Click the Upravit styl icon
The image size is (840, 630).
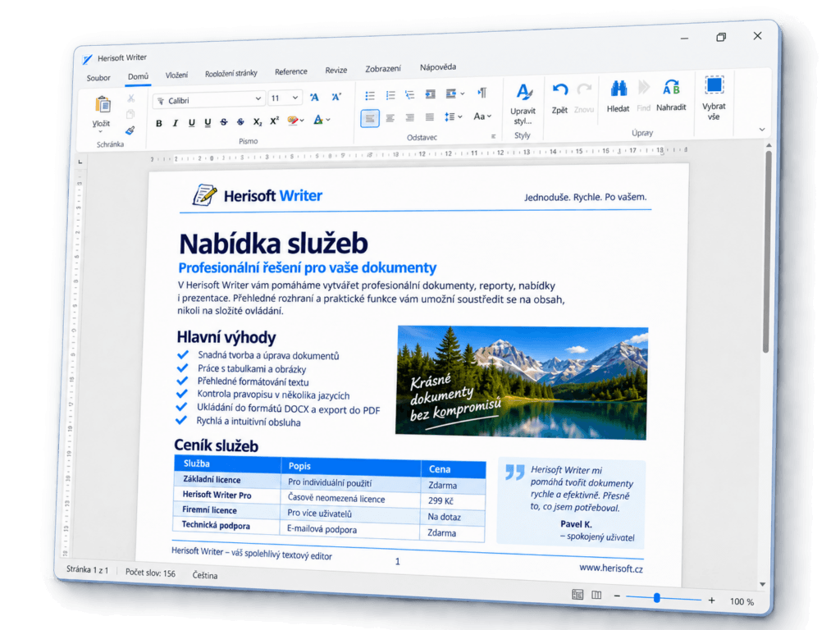(x=524, y=92)
